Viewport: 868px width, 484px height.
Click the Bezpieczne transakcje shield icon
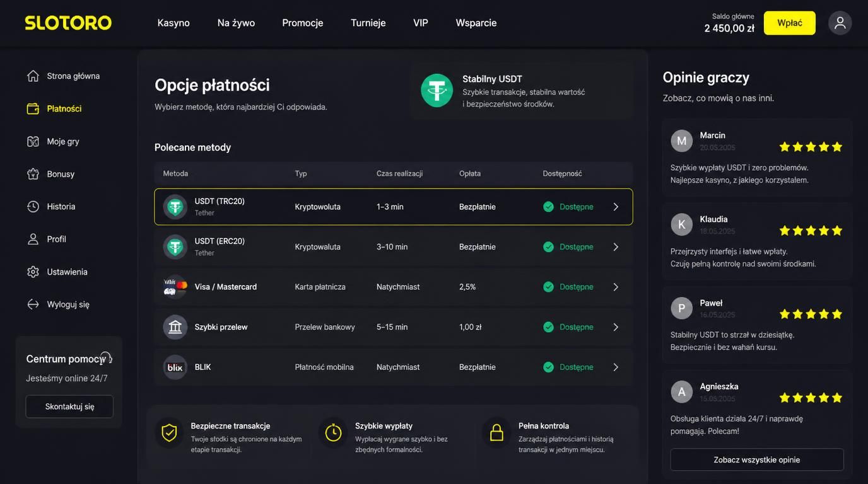pos(169,433)
